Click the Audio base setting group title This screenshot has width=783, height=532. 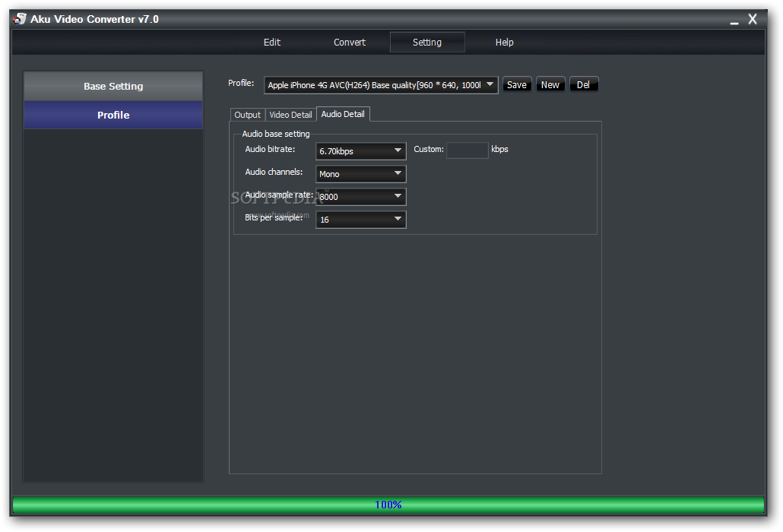tap(276, 134)
